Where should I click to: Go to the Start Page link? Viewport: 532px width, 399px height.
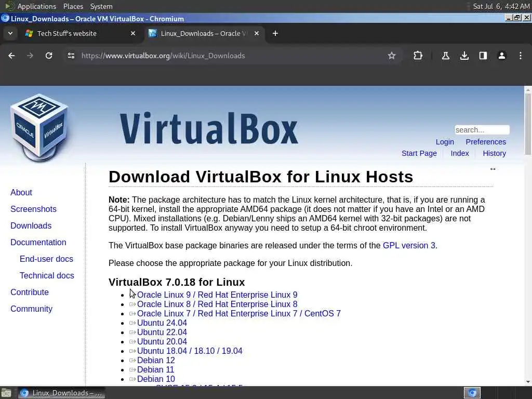[419, 153]
